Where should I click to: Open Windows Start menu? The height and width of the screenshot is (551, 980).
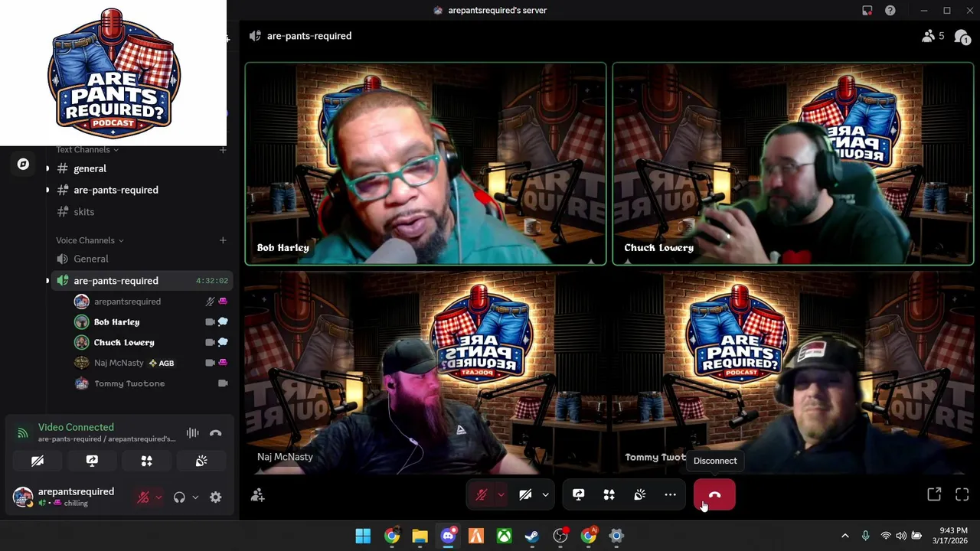363,536
